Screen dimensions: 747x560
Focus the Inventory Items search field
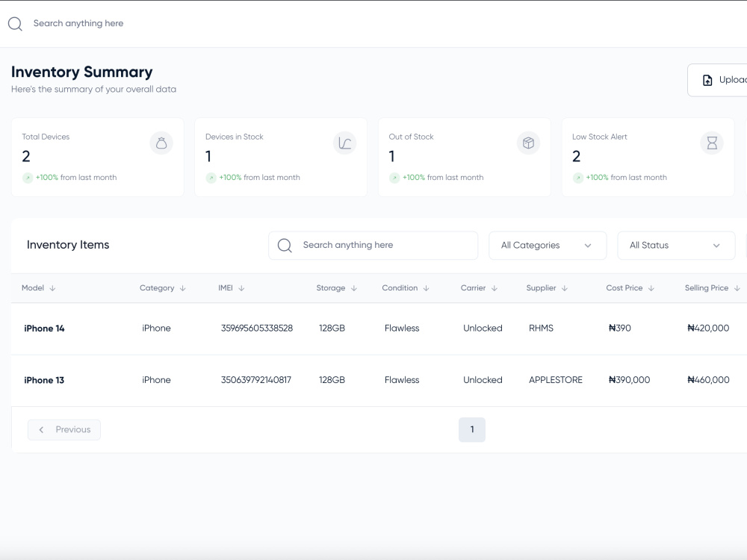(373, 245)
